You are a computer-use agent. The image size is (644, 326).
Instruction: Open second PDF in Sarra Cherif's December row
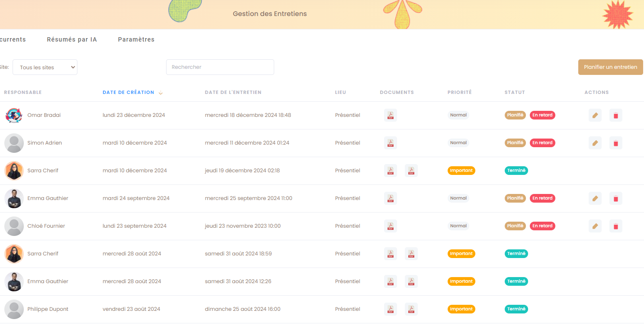411,171
